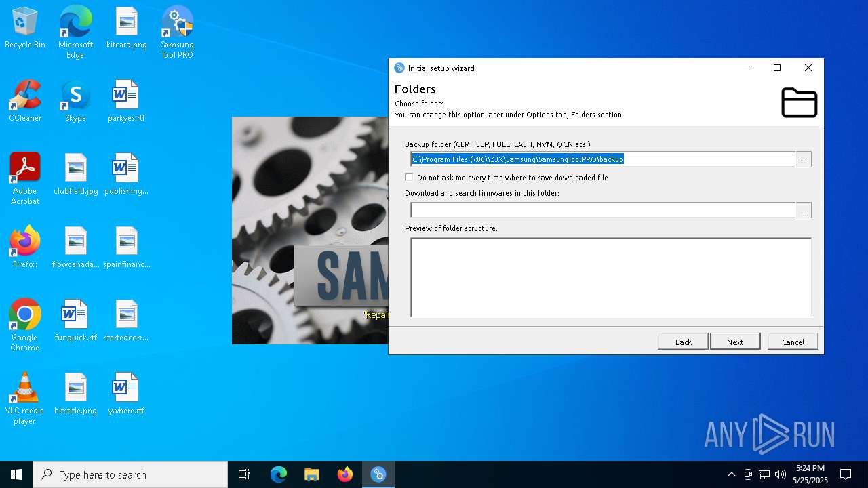This screenshot has width=868, height=488.
Task: Open Firefox from the taskbar
Action: click(345, 474)
